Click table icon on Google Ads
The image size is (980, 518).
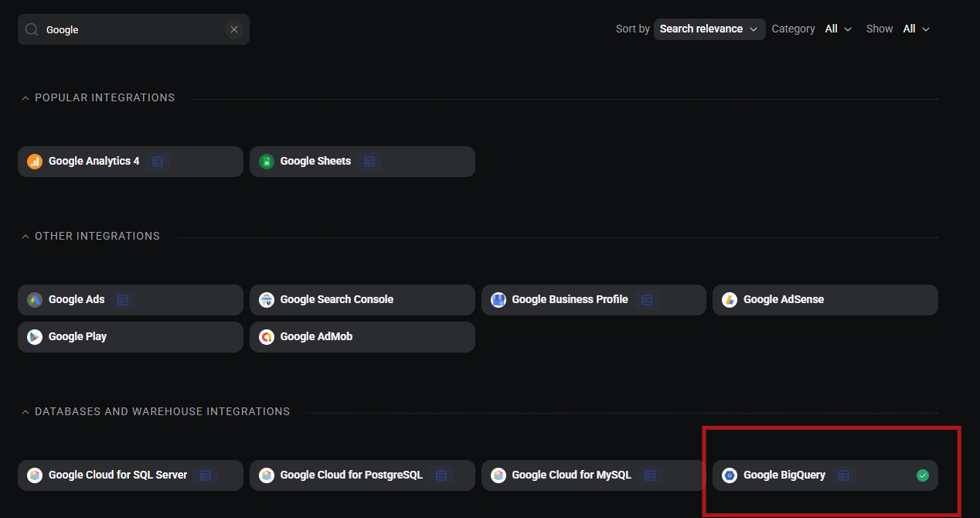pyautogui.click(x=123, y=300)
